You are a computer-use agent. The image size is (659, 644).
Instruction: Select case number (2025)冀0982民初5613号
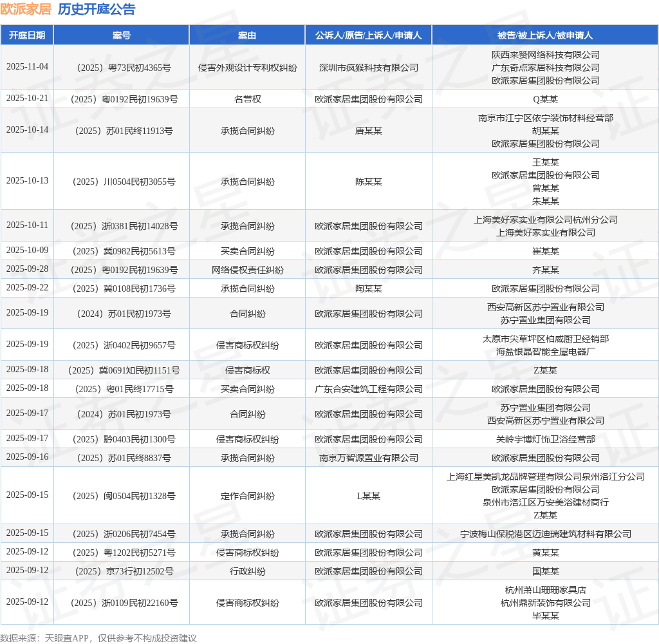point(124,251)
